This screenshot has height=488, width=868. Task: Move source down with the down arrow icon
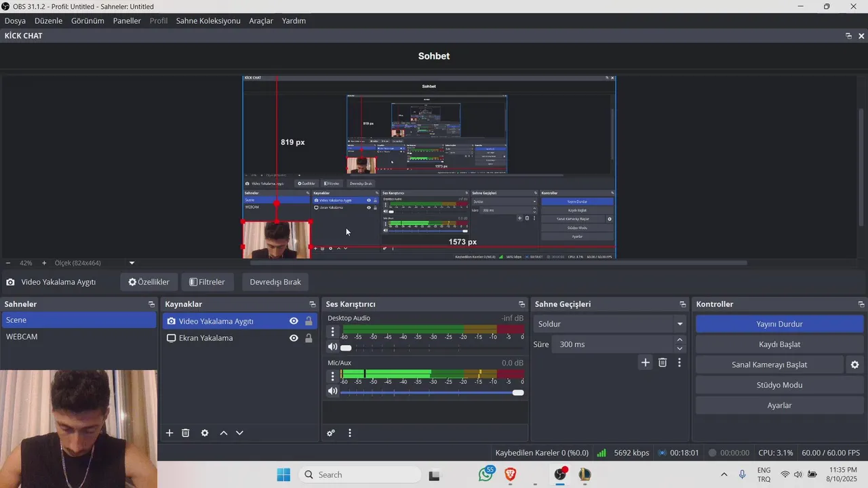pos(239,433)
